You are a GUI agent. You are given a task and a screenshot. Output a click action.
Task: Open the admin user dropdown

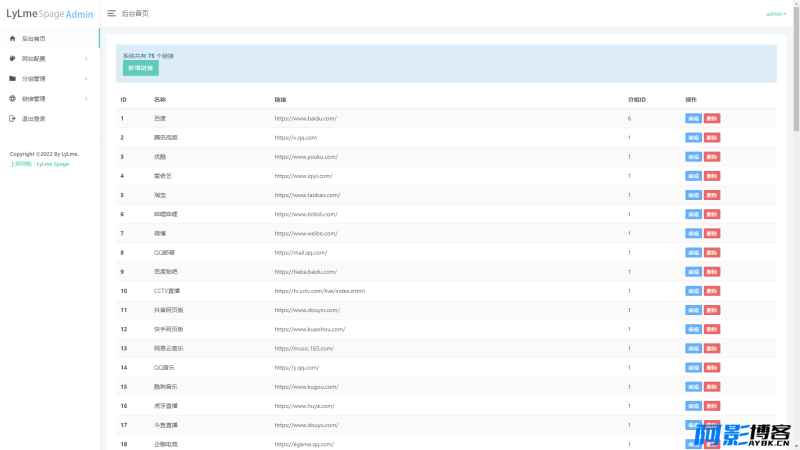(776, 14)
